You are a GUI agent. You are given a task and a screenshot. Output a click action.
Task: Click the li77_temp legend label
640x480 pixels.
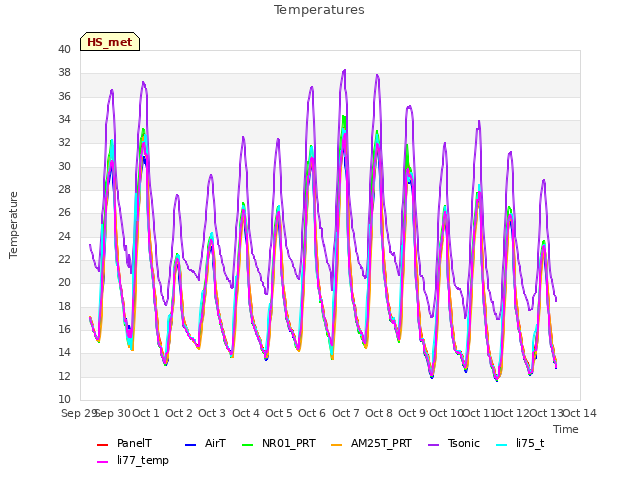[143, 460]
